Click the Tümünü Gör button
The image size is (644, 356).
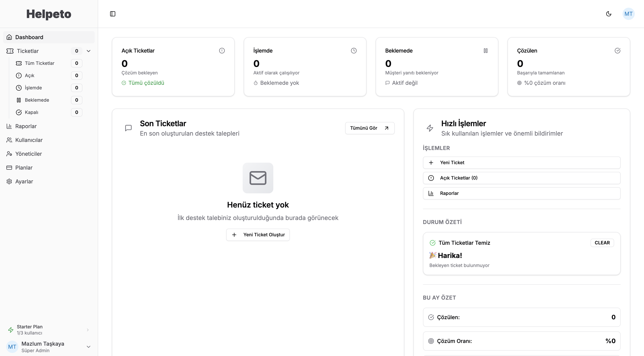point(370,128)
